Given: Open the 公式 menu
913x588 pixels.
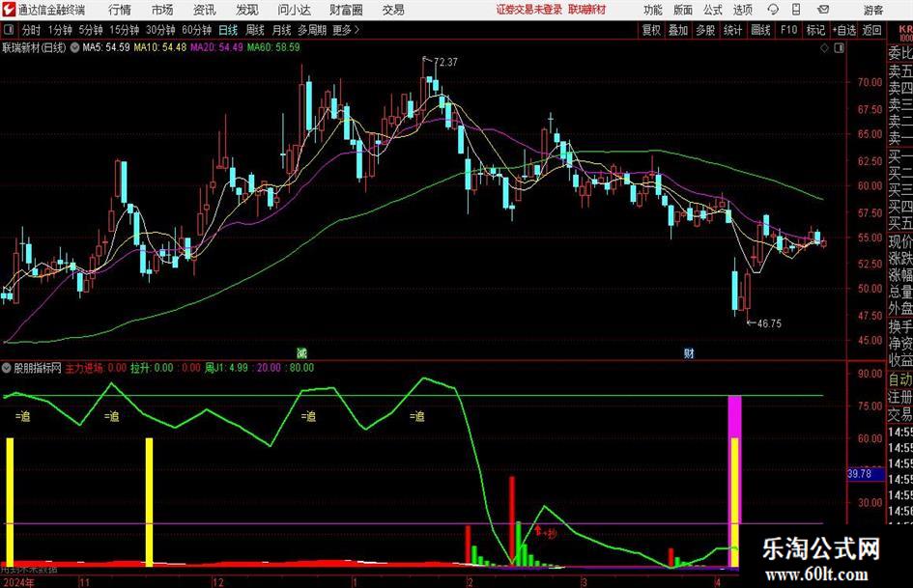Looking at the screenshot, I should point(713,10).
